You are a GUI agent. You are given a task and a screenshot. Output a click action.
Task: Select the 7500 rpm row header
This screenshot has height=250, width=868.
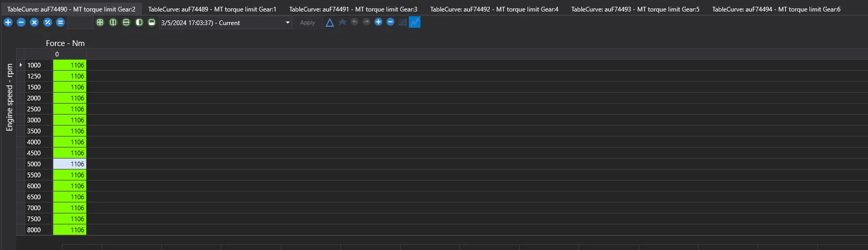pos(39,219)
